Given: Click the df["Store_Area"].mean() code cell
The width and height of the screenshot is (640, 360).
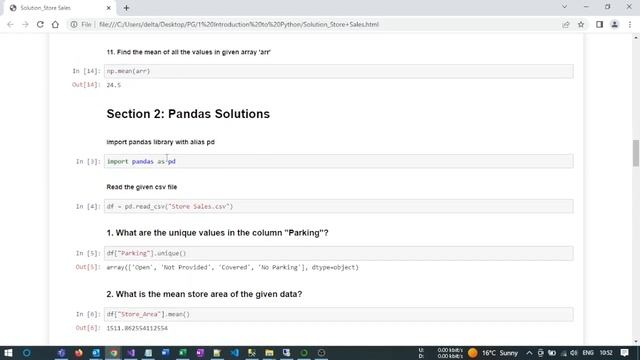Looking at the screenshot, I should (338, 314).
